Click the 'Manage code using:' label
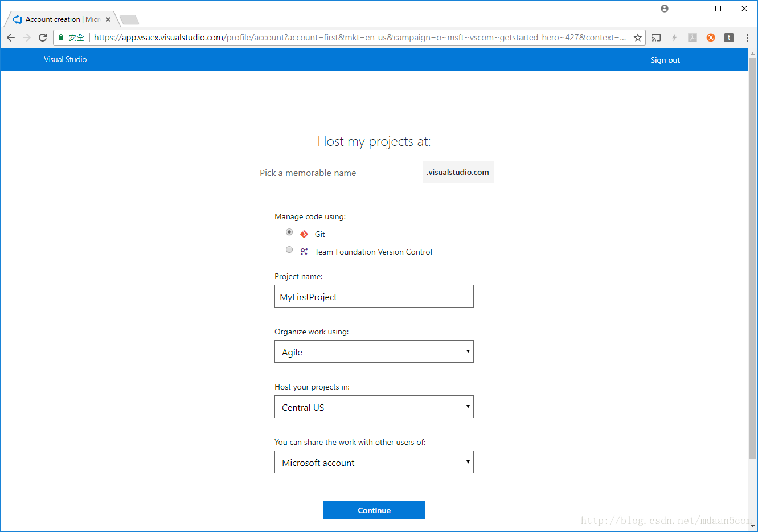Screen dimensions: 758x532 [310, 216]
